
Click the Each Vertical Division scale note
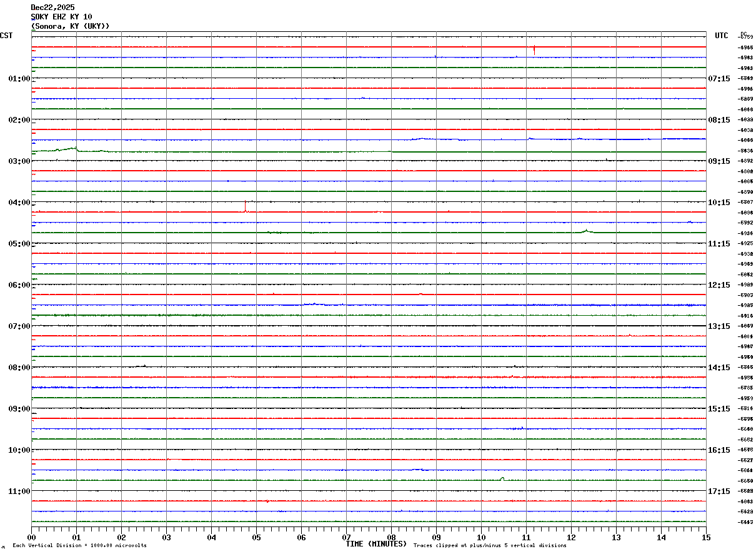point(79,546)
